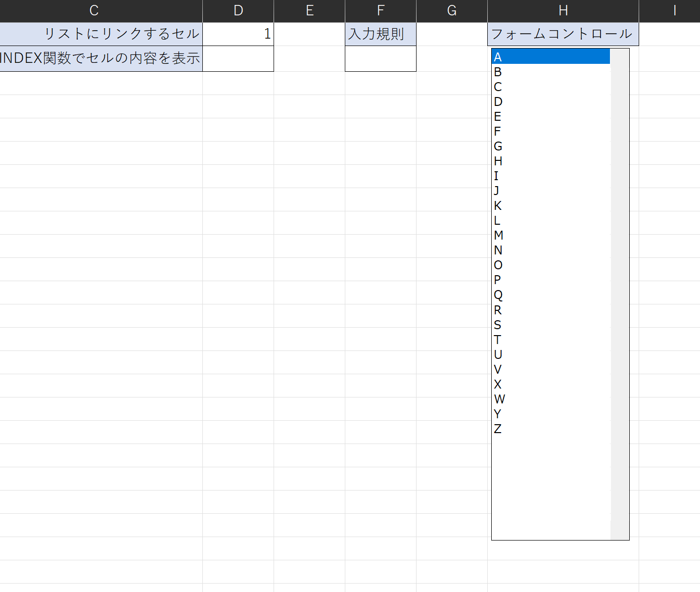This screenshot has width=700, height=592.
Task: Select the 入力規則 header cell
Action: pos(380,34)
